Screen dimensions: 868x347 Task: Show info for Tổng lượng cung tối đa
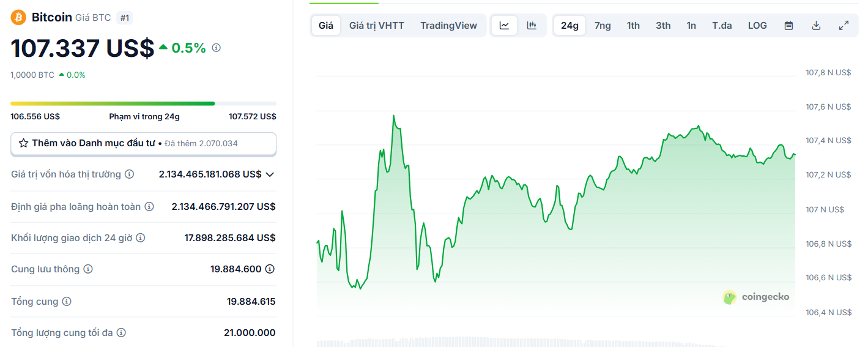pyautogui.click(x=121, y=333)
